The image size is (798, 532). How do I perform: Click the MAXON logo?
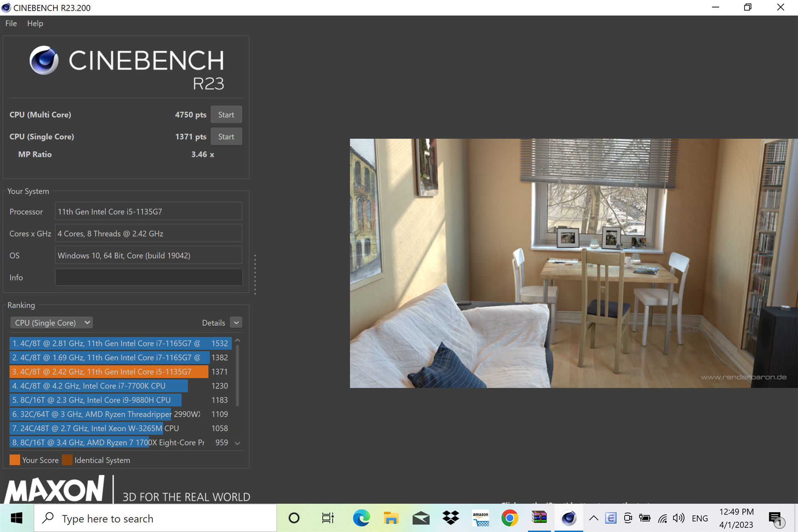coord(55,489)
